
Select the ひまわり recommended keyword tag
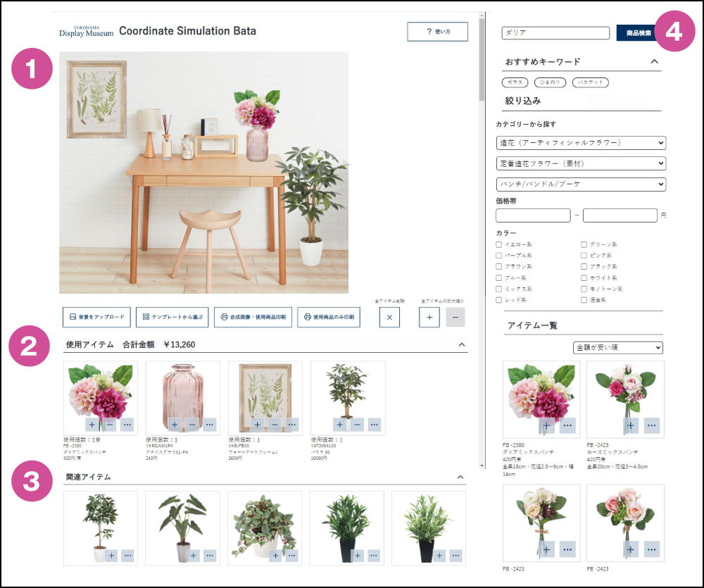tap(550, 82)
